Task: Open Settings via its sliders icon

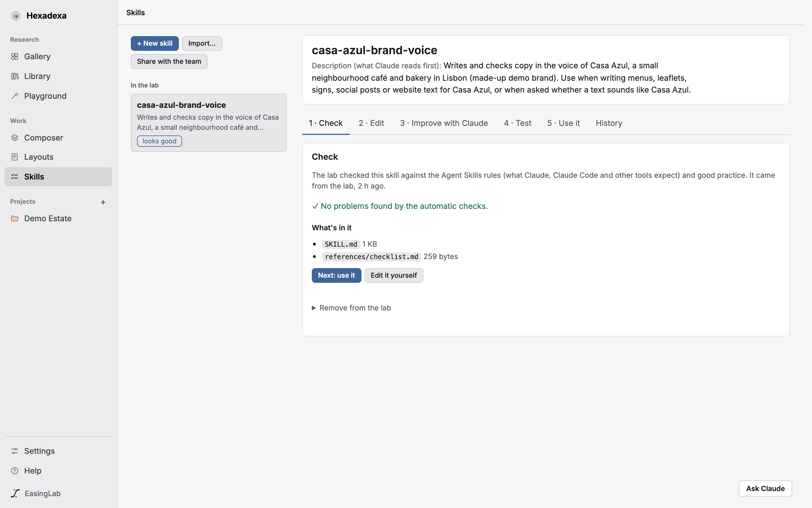Action: click(x=14, y=451)
